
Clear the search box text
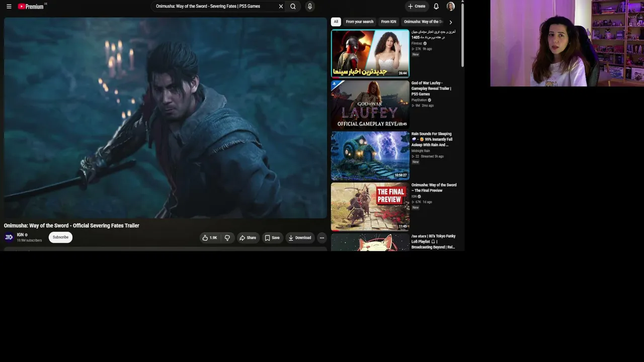point(281,7)
